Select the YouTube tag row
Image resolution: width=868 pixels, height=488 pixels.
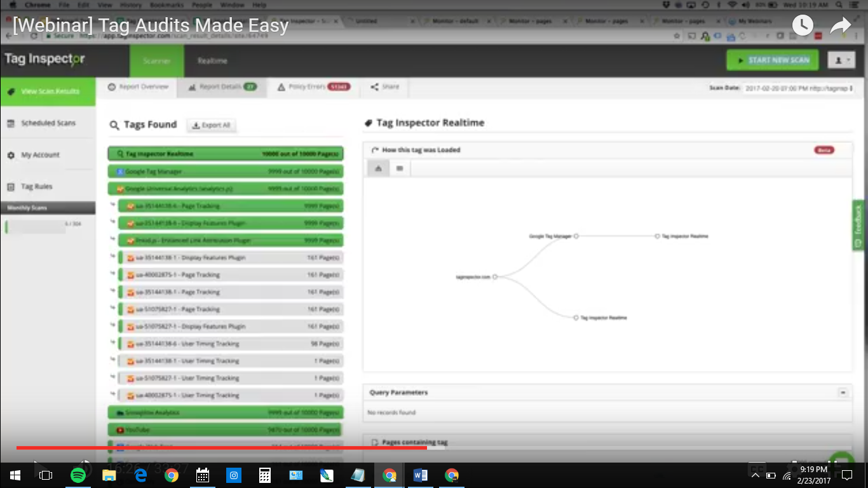[x=226, y=430]
